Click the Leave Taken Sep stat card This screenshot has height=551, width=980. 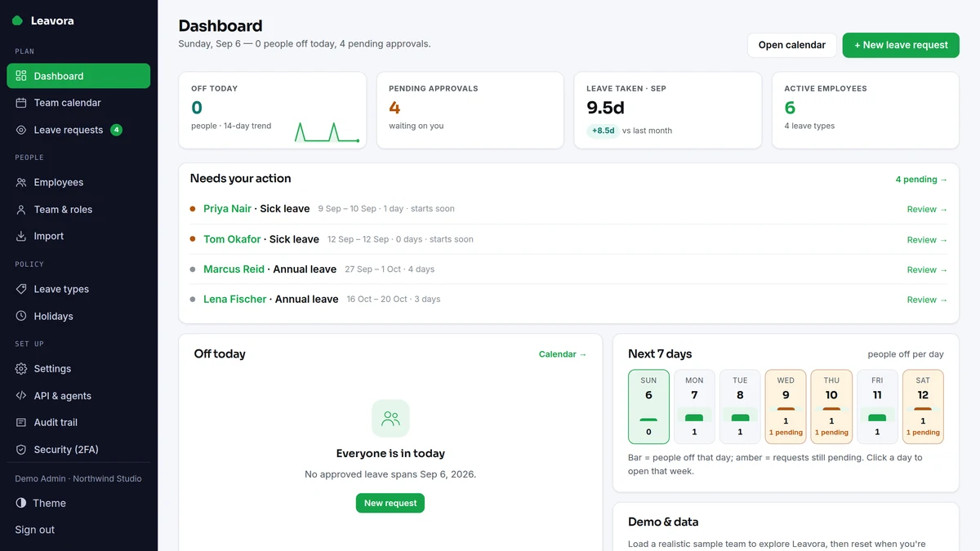[x=667, y=110]
